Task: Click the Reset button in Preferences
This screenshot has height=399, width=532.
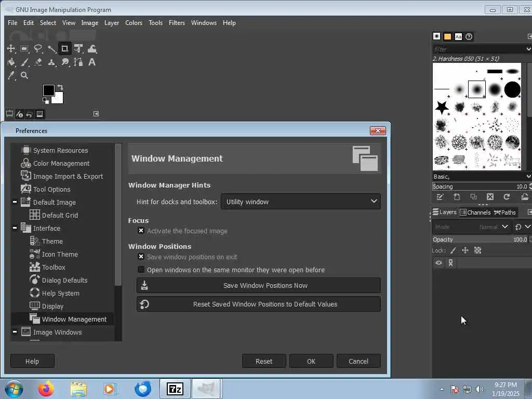Action: click(x=264, y=361)
